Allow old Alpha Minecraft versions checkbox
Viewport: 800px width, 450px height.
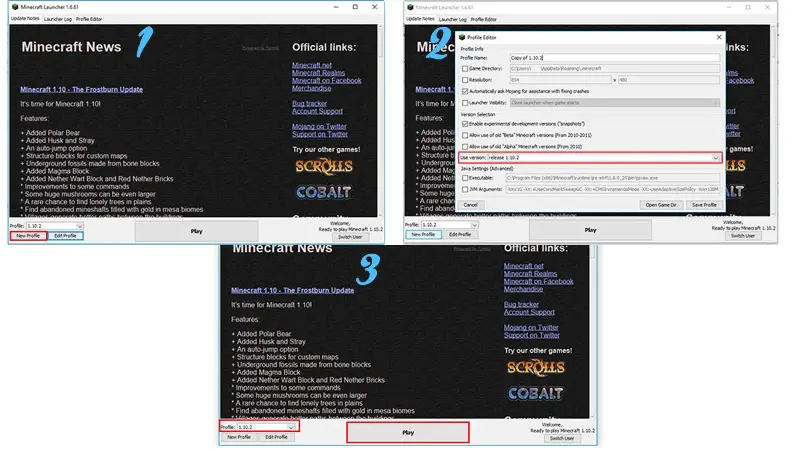465,146
